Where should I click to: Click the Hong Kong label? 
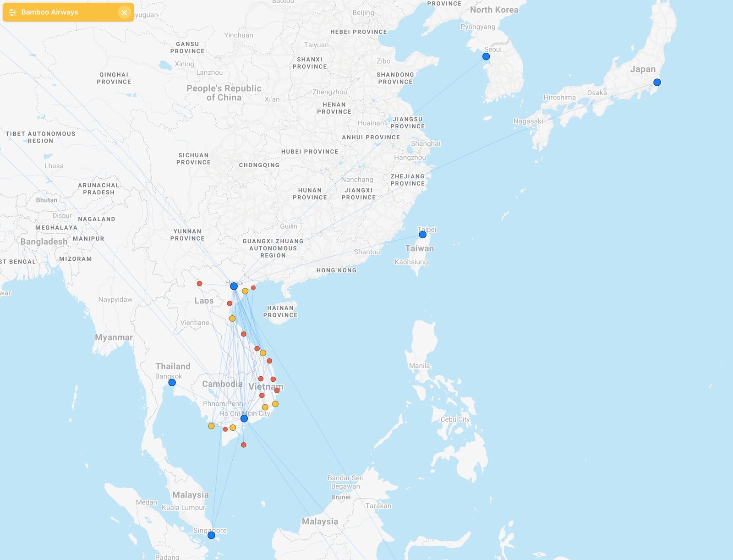pos(336,270)
